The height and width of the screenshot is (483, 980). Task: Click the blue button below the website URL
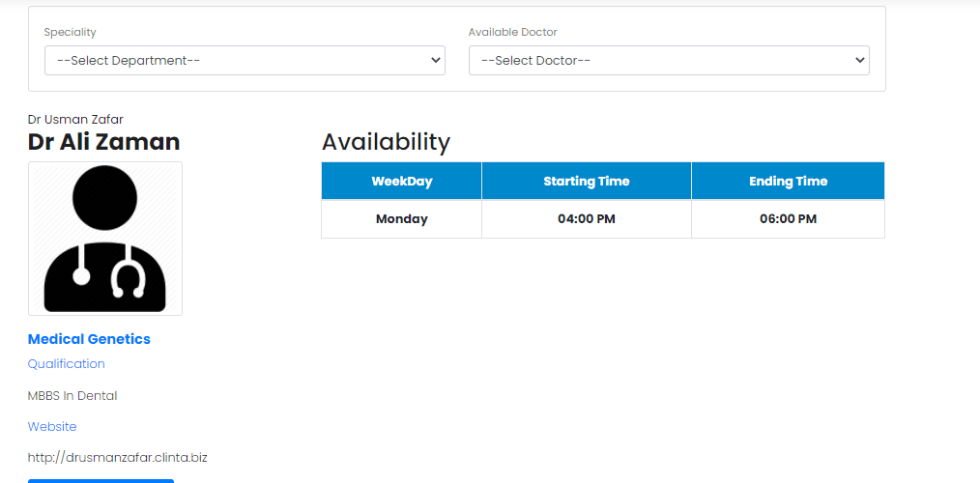coord(101,481)
